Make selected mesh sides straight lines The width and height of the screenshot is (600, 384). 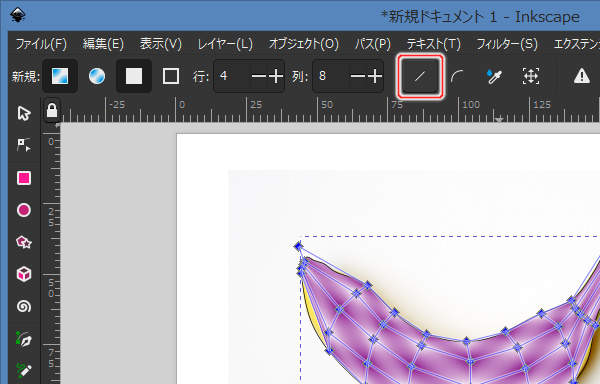[421, 76]
